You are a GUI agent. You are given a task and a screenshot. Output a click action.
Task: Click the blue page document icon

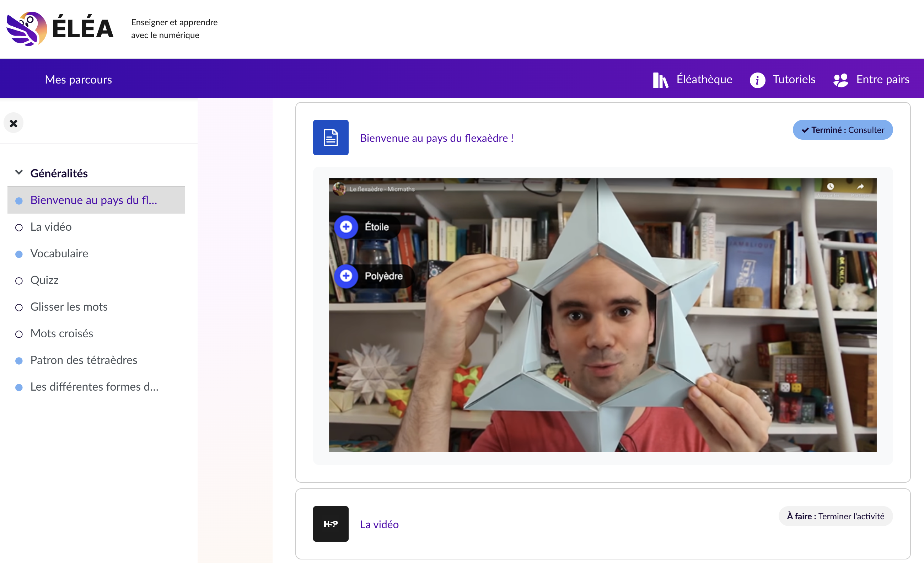(331, 137)
